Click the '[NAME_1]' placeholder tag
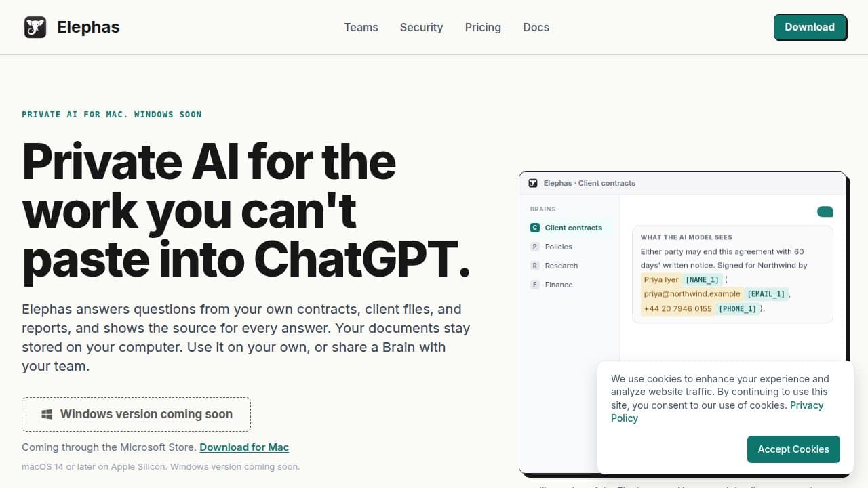868x488 pixels. click(702, 279)
